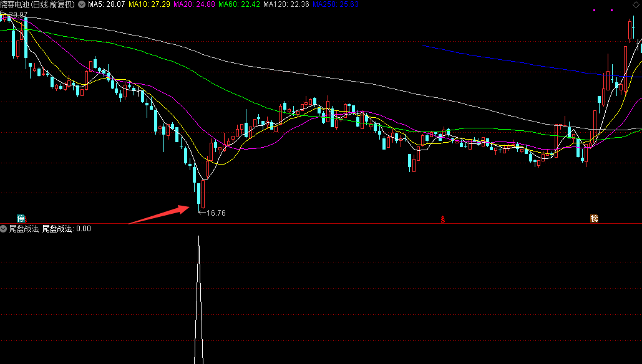Click the white signal spike in 尾盘战法 panel

click(x=198, y=300)
